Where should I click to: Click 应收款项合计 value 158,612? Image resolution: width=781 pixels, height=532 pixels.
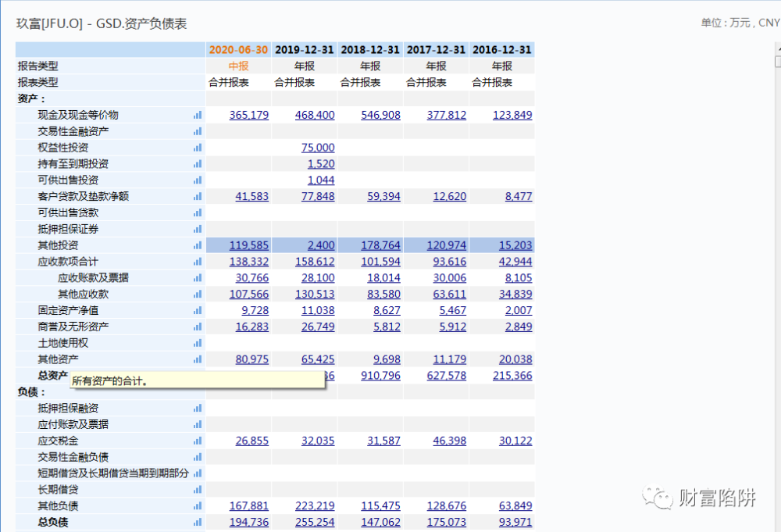tap(315, 262)
